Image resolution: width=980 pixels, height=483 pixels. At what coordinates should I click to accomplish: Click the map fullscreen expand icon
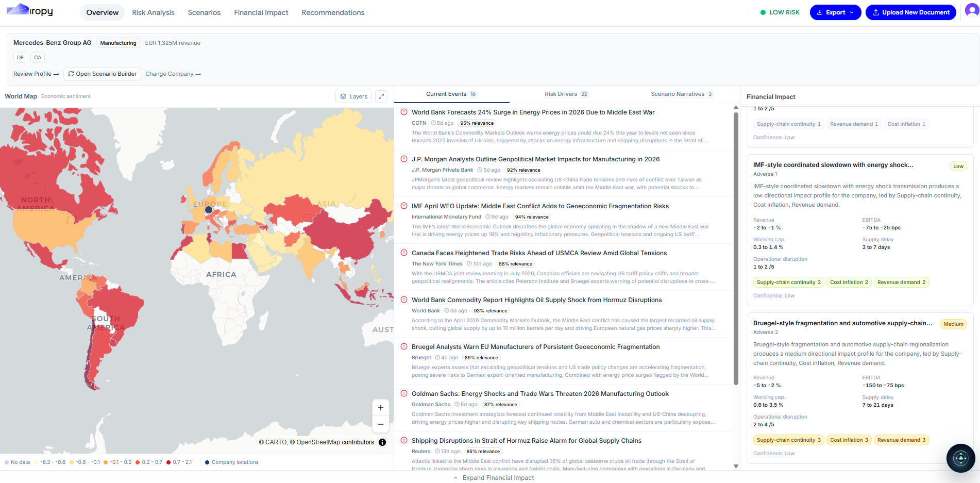381,96
